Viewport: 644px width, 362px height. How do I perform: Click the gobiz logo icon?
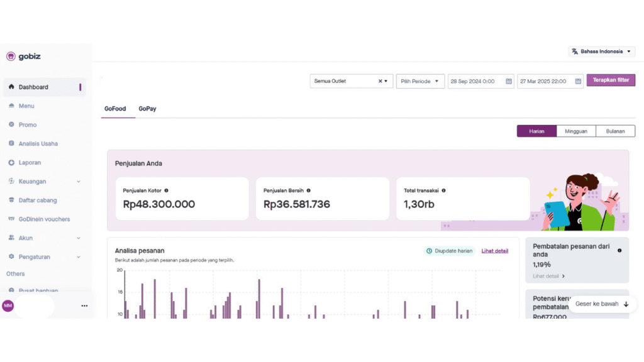click(x=11, y=57)
